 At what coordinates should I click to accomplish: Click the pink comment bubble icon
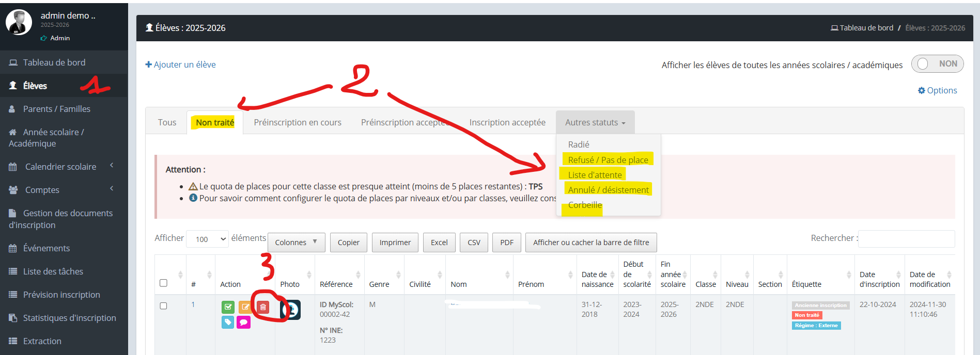(243, 322)
